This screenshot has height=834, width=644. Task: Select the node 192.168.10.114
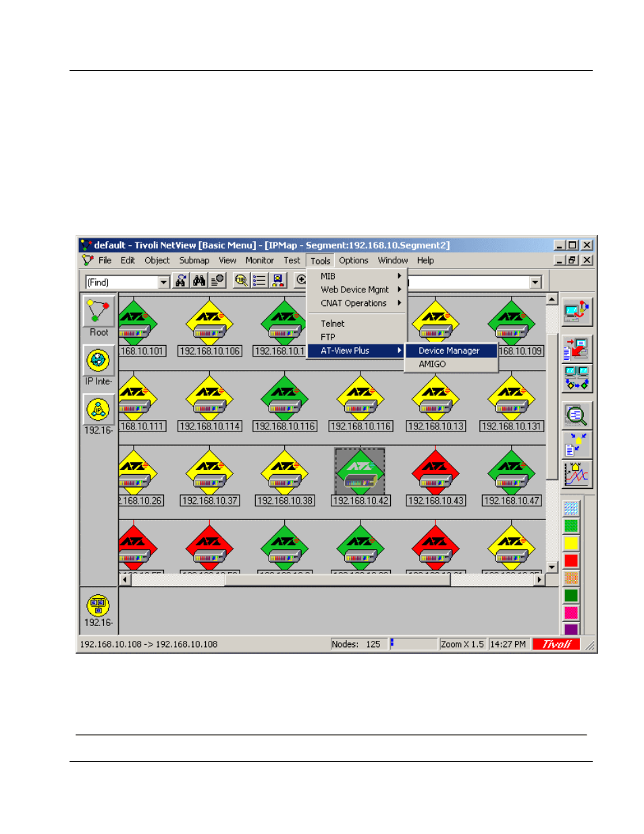210,403
